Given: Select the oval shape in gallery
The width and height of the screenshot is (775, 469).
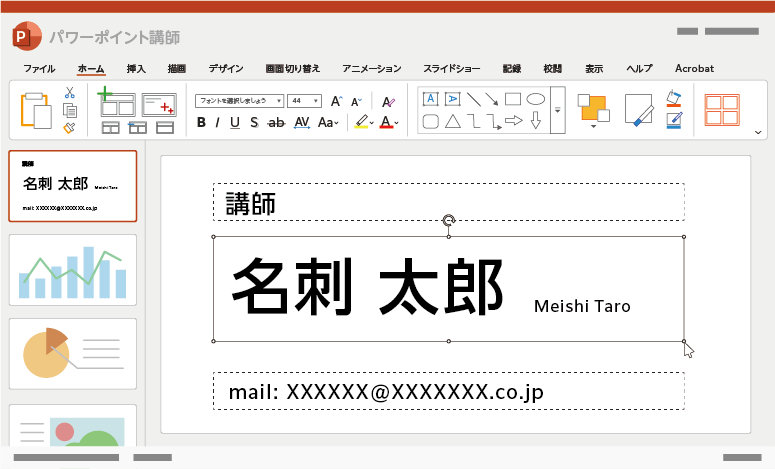Looking at the screenshot, I should [536, 99].
